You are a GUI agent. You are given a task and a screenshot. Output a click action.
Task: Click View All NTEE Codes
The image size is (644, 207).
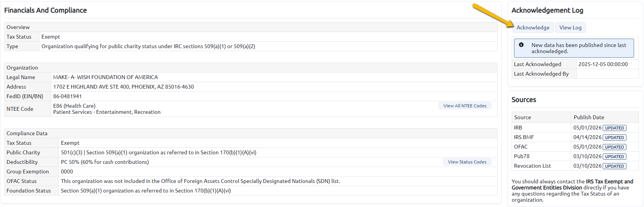click(x=465, y=106)
